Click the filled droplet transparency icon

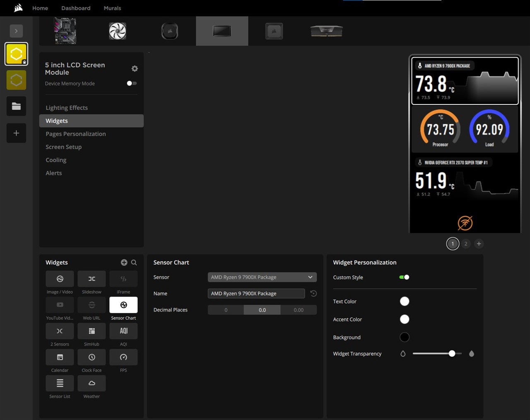[471, 354]
